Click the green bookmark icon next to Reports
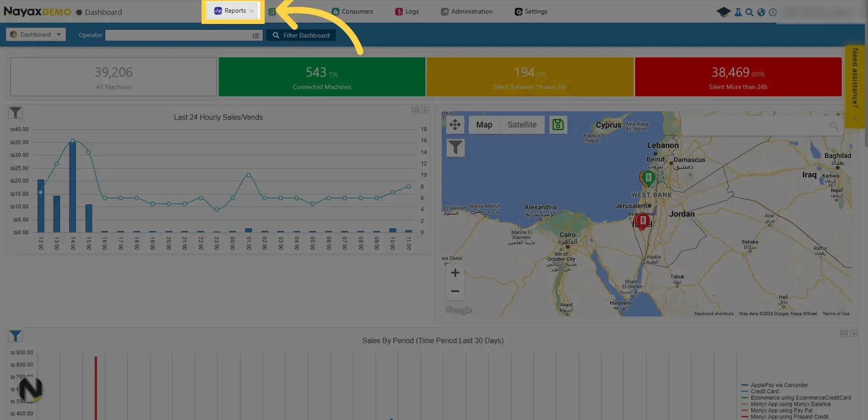This screenshot has width=868, height=420. click(272, 12)
